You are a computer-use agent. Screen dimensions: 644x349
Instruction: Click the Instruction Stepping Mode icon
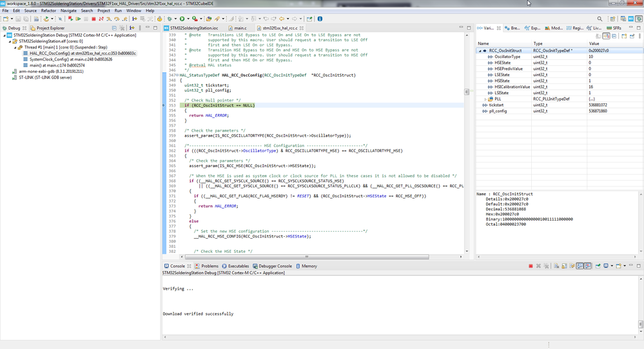click(134, 19)
